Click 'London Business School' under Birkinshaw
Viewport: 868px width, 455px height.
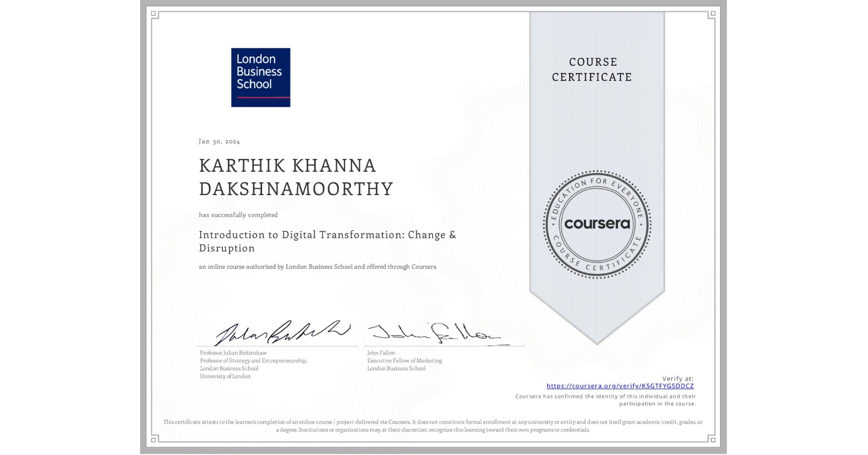tap(229, 369)
